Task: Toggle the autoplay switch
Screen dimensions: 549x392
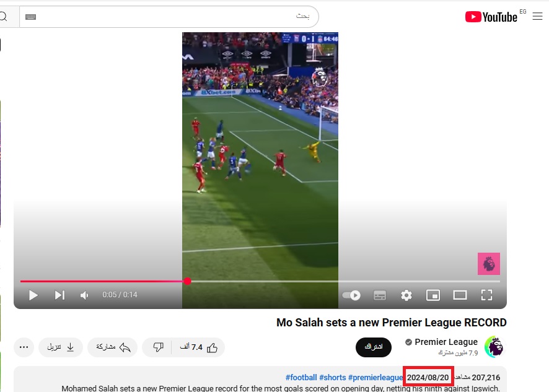Action: [351, 295]
